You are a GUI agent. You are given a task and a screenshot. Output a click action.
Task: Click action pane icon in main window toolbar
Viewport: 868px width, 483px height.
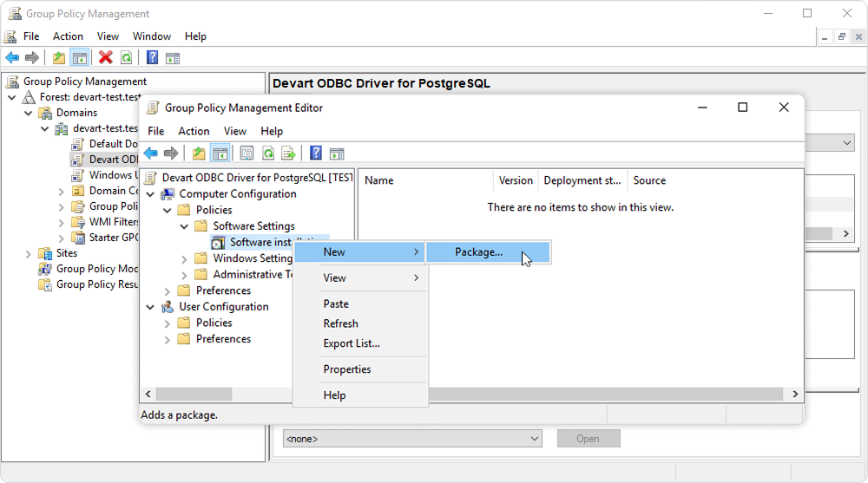coord(173,58)
